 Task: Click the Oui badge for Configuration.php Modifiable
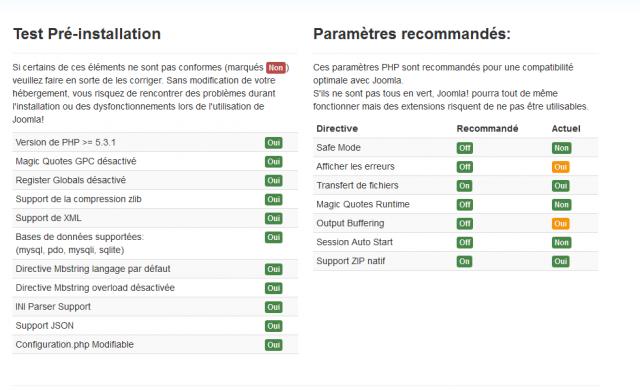pyautogui.click(x=273, y=345)
